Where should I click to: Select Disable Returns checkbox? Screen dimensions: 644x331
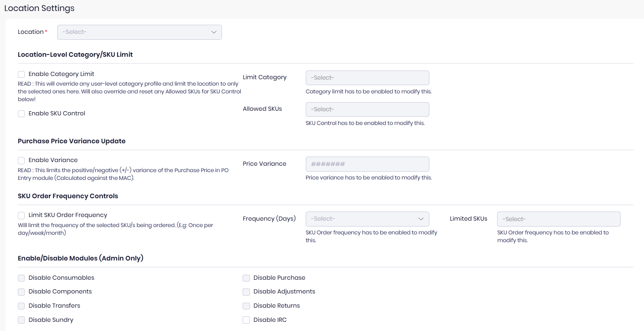[246, 306]
